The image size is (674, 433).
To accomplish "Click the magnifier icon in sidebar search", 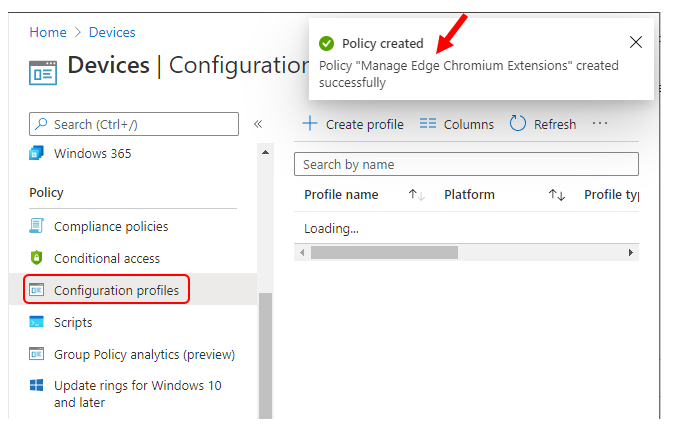I will point(41,124).
